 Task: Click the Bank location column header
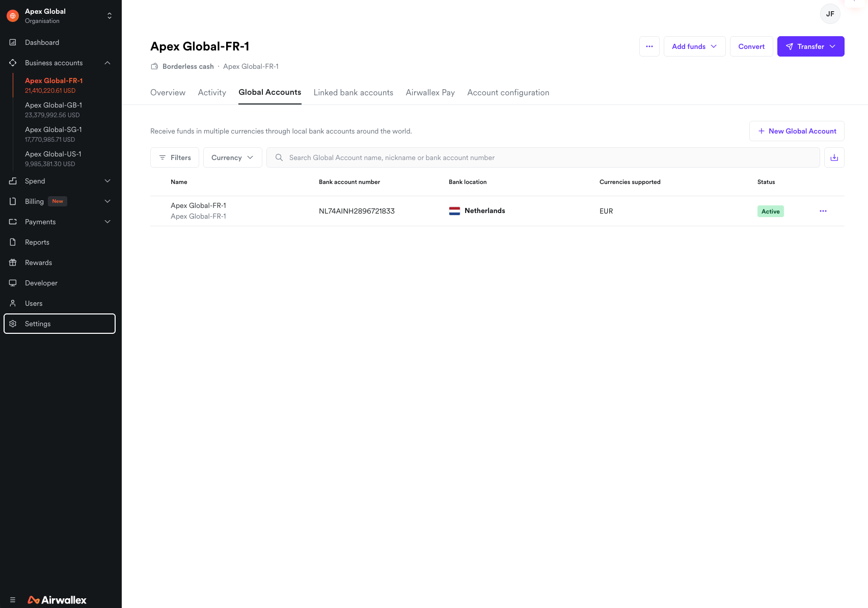(468, 182)
